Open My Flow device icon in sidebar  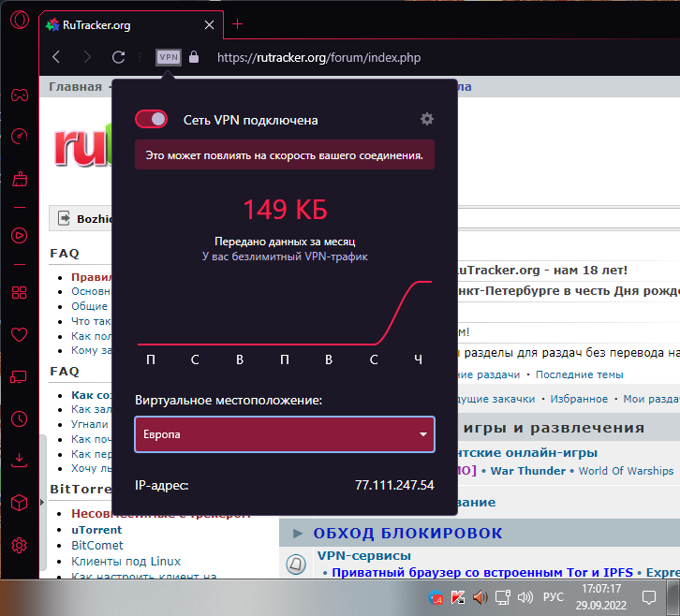point(19,376)
